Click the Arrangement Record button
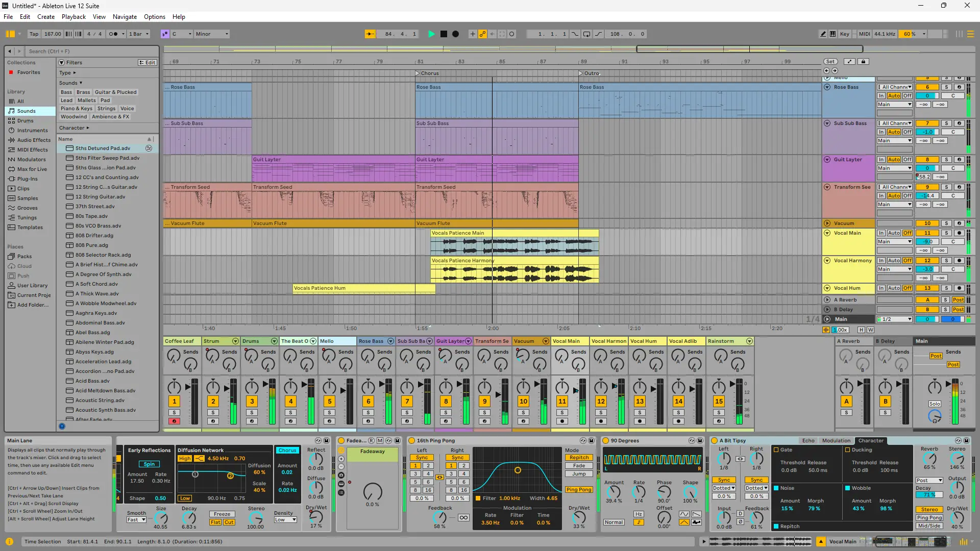The image size is (980, 551). click(456, 34)
